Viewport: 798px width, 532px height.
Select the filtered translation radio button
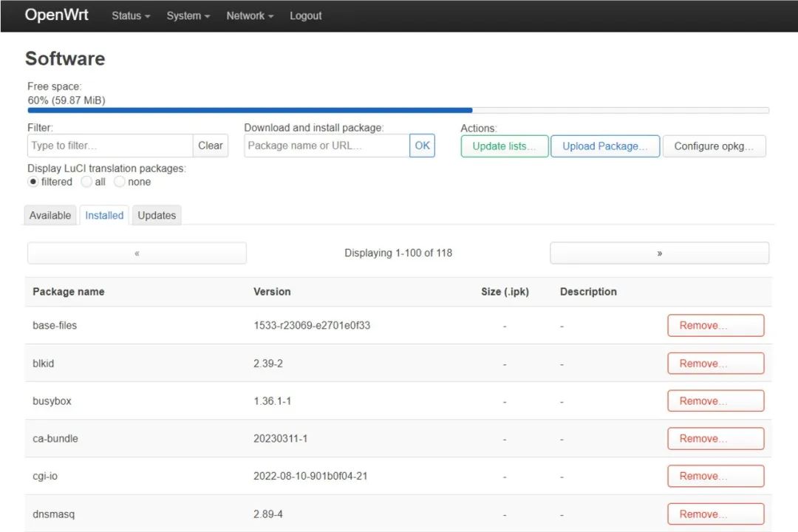pos(33,182)
